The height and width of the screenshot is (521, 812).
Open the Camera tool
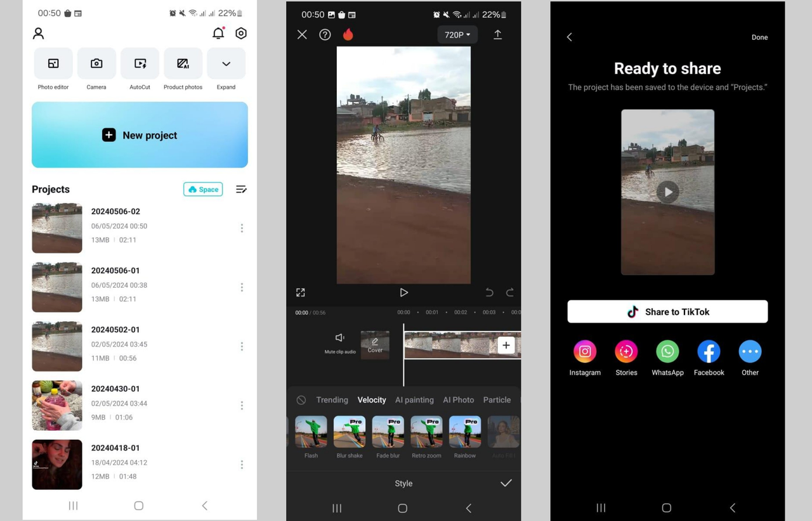96,63
